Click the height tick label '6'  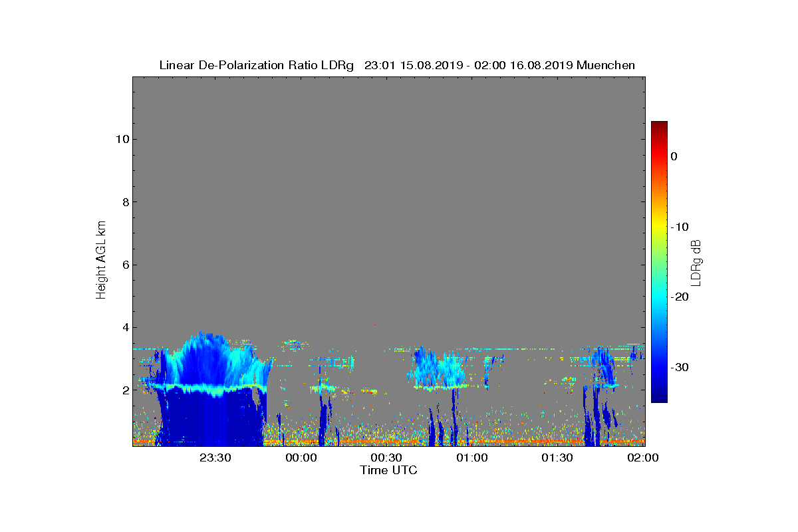click(x=124, y=265)
